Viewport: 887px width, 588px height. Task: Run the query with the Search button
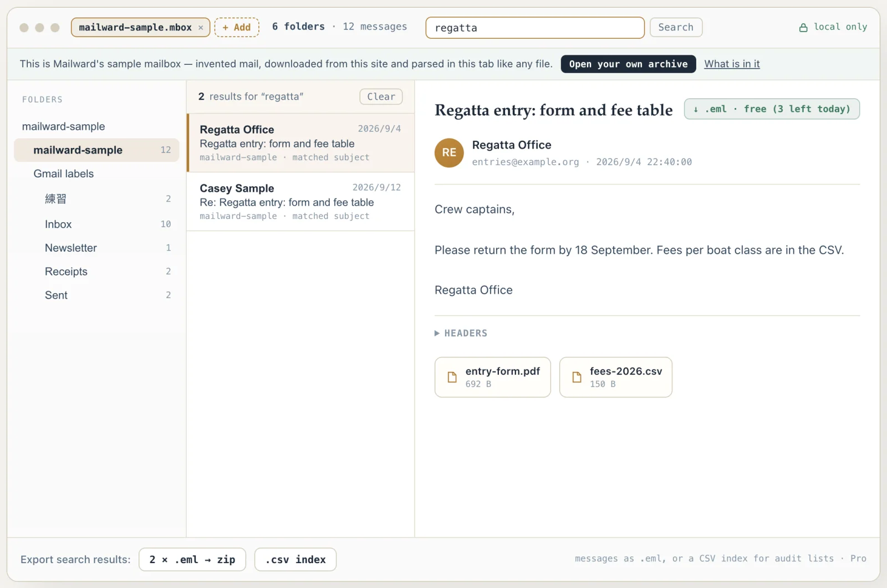coord(676,27)
